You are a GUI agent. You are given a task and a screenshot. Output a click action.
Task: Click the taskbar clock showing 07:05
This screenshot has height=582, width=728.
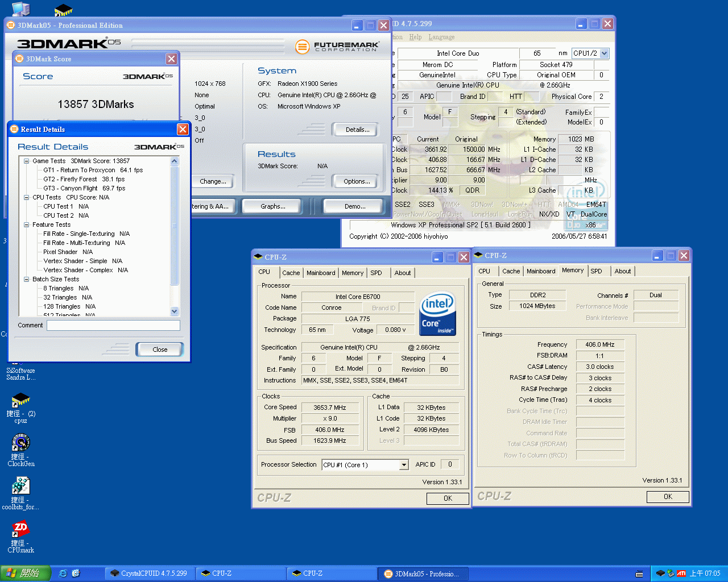(705, 573)
